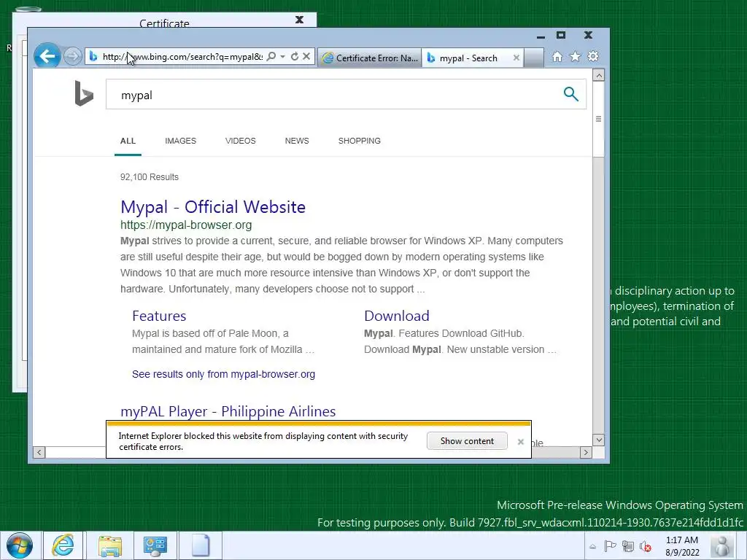
Task: Open the Download sublink
Action: pos(397,316)
